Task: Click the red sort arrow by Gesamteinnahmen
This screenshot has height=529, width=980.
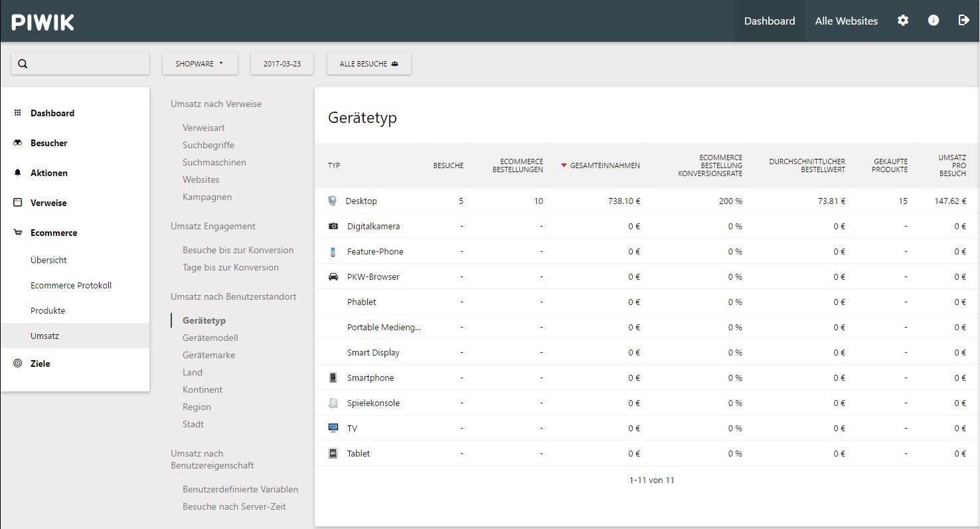Action: tap(564, 165)
